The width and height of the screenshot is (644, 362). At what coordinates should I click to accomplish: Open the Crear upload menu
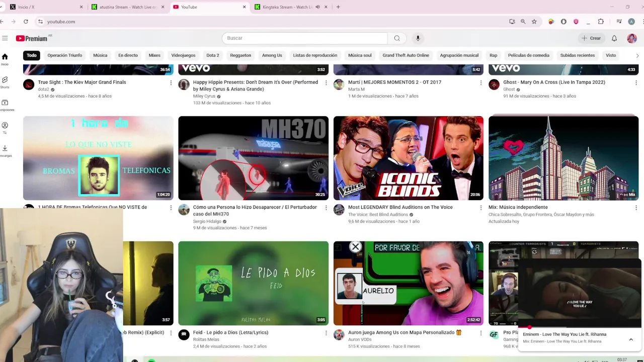pos(591,38)
